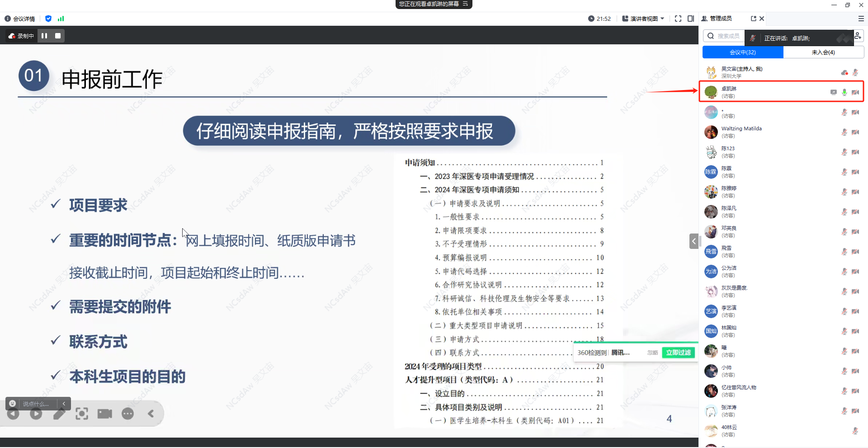This screenshot has width=868, height=448.
Task: Toggle the side panel layout icon
Action: [x=690, y=19]
